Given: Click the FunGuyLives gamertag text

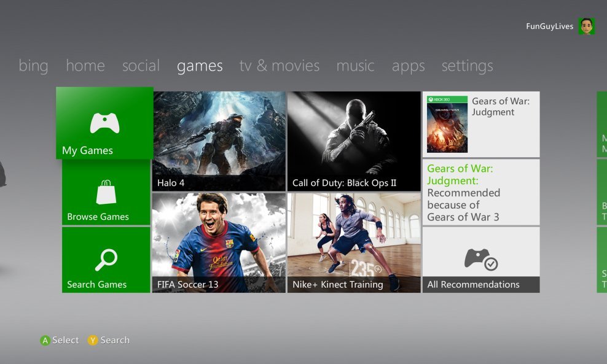Looking at the screenshot, I should click(x=550, y=26).
